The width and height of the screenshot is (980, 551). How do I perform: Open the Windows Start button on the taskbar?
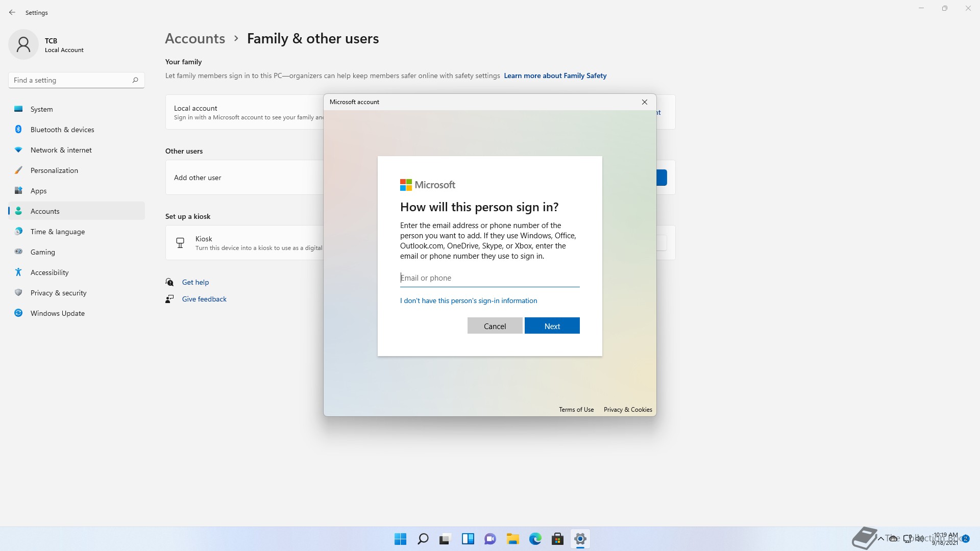coord(400,539)
